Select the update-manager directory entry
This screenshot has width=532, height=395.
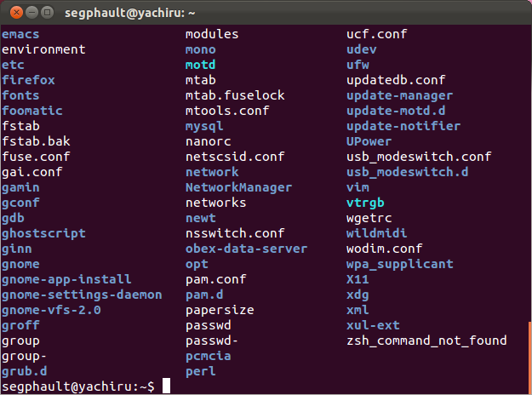tap(399, 95)
